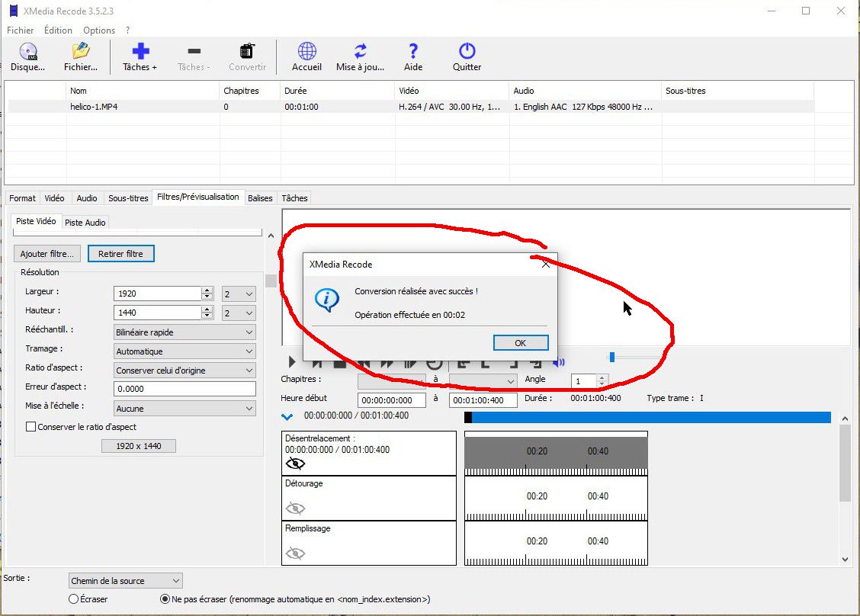Screen dimensions: 860x616
Task: Click the info icon in dialog
Action: (327, 300)
